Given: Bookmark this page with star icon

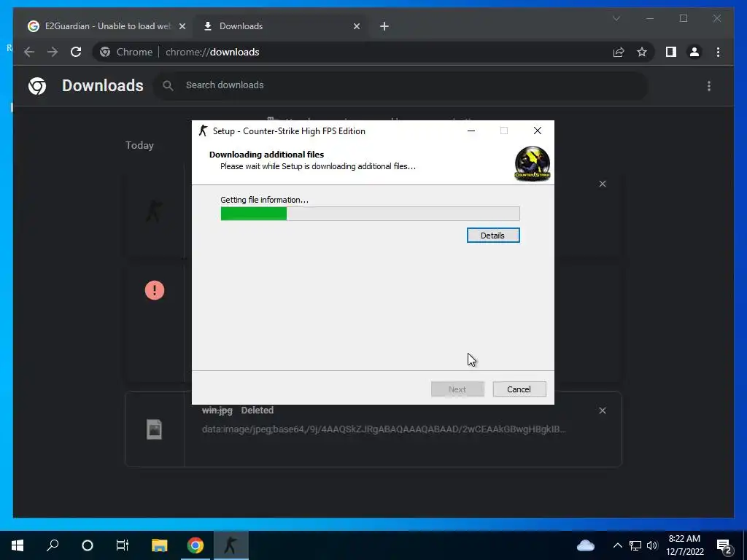Looking at the screenshot, I should (x=642, y=52).
